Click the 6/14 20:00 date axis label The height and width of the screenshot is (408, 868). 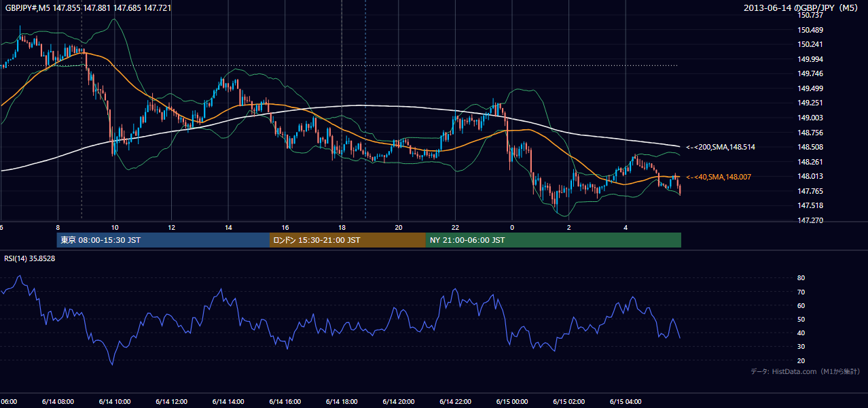[398, 401]
